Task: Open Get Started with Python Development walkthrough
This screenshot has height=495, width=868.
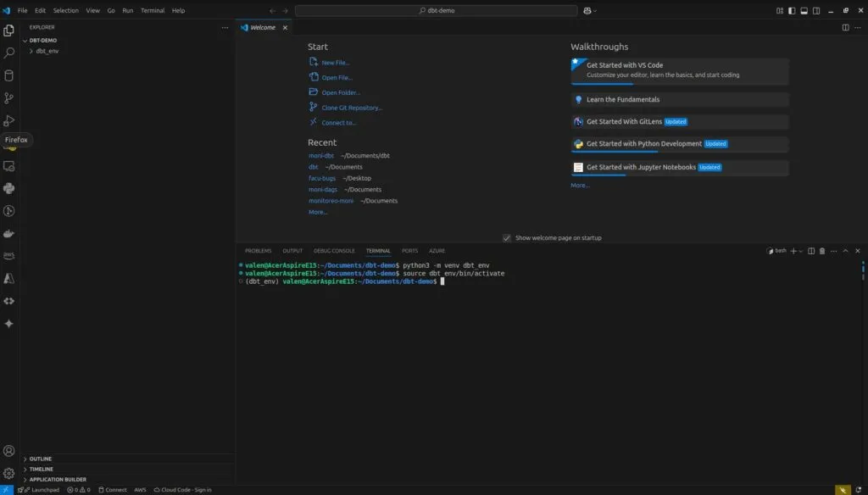Action: tap(680, 144)
